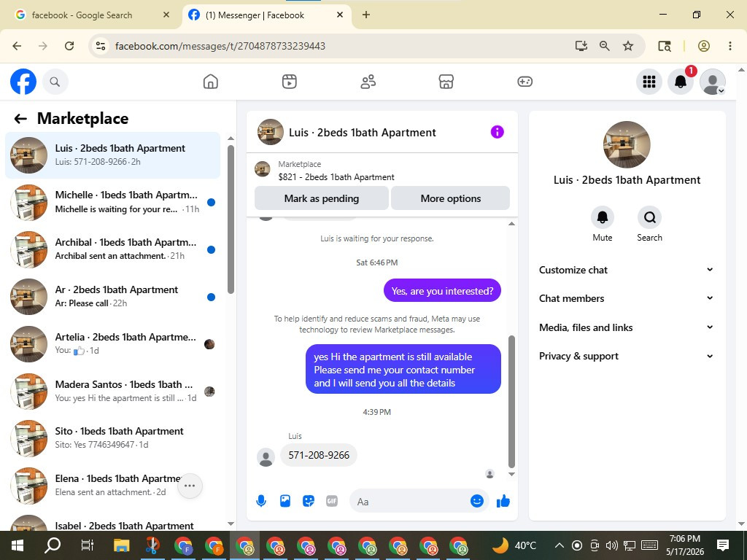Image resolution: width=747 pixels, height=560 pixels.
Task: Open conversation information purple i icon
Action: click(x=497, y=132)
